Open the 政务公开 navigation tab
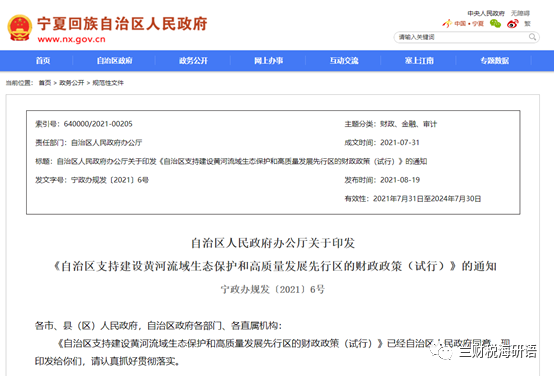Screen dimensions: 554x376 coord(193,61)
